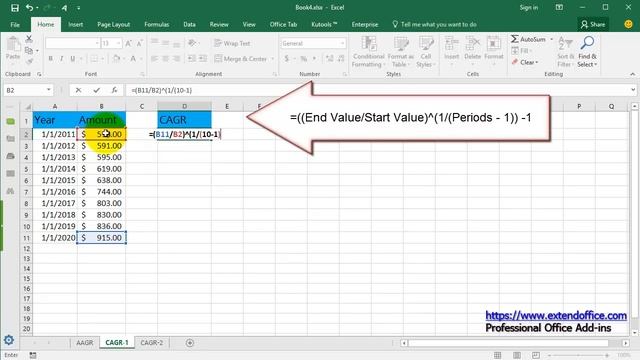Click the Find & Select magnifier icon
This screenshot has width=640, height=360.
click(x=587, y=43)
